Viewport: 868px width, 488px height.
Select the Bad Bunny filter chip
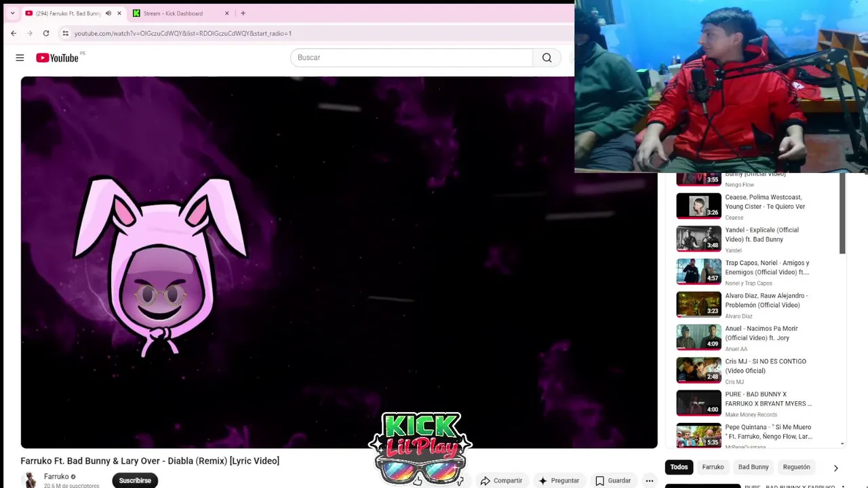point(753,467)
